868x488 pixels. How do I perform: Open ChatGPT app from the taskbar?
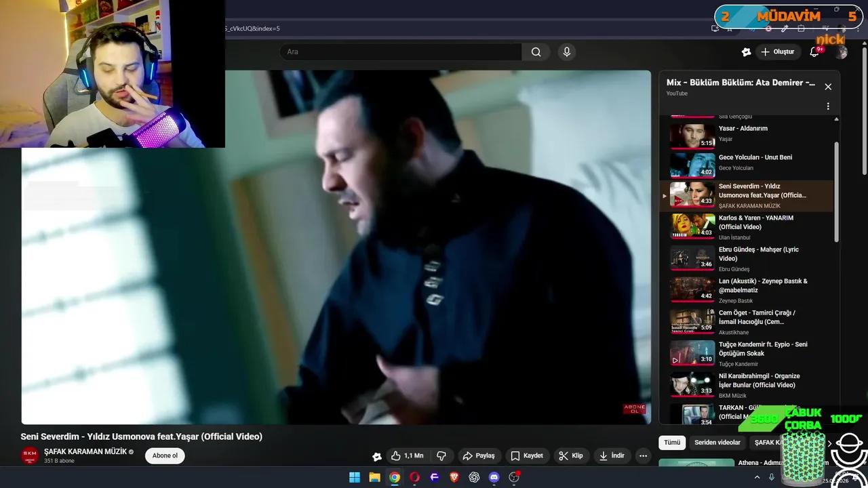click(x=474, y=477)
